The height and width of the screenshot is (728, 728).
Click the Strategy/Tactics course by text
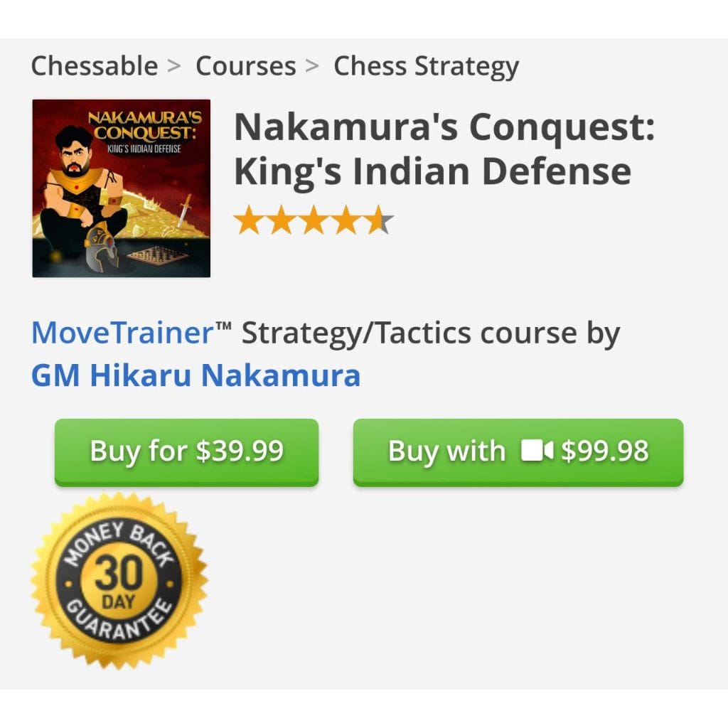[431, 333]
